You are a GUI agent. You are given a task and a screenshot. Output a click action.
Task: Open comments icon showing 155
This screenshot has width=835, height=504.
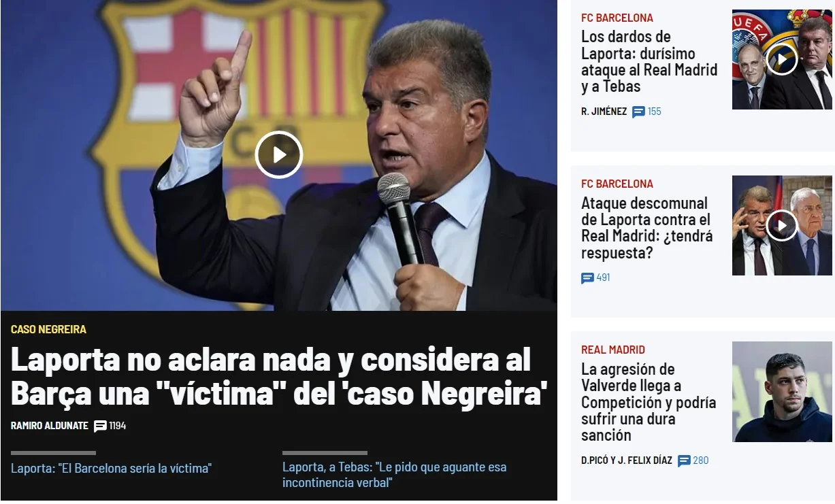click(638, 112)
